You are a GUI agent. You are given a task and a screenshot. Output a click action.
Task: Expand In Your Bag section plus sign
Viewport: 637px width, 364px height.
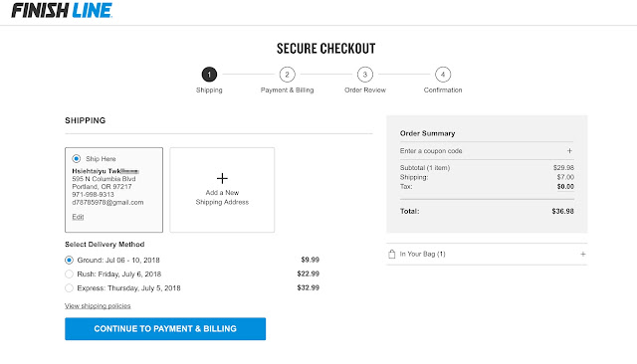click(x=583, y=254)
